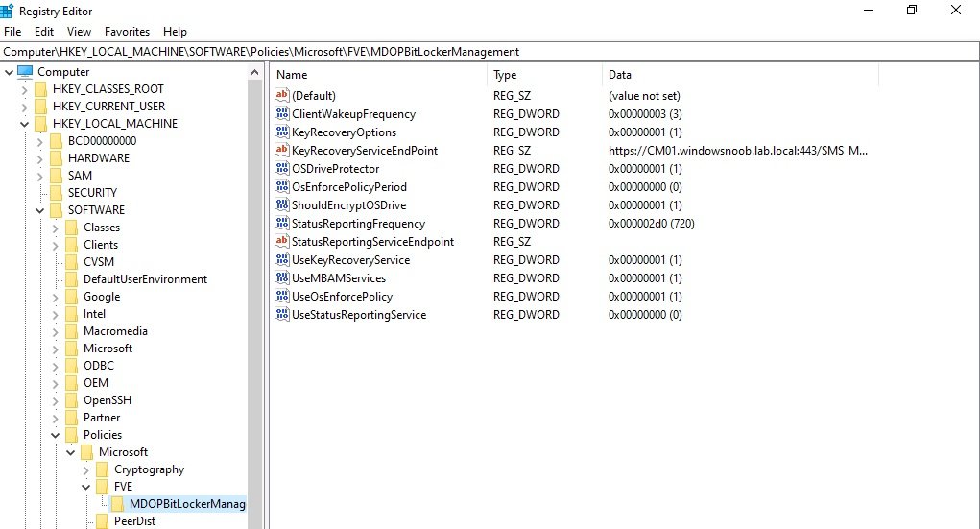The height and width of the screenshot is (529, 980).
Task: Click the UseStatusReportingService DWORD value icon
Action: [x=282, y=315]
